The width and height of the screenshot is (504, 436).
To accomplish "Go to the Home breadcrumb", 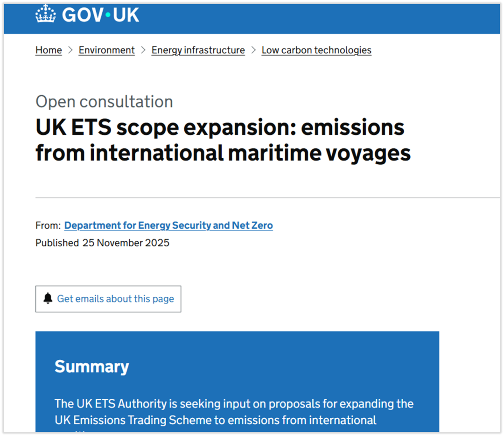I will (49, 50).
